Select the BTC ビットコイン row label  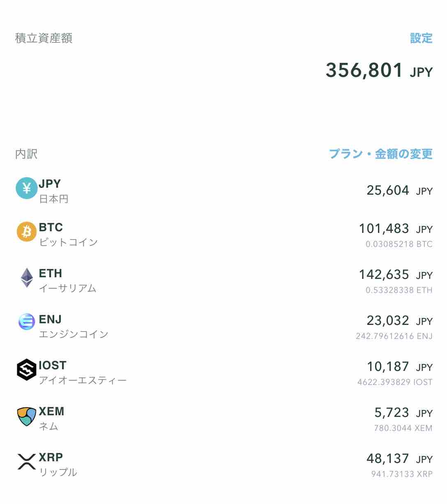click(x=68, y=235)
